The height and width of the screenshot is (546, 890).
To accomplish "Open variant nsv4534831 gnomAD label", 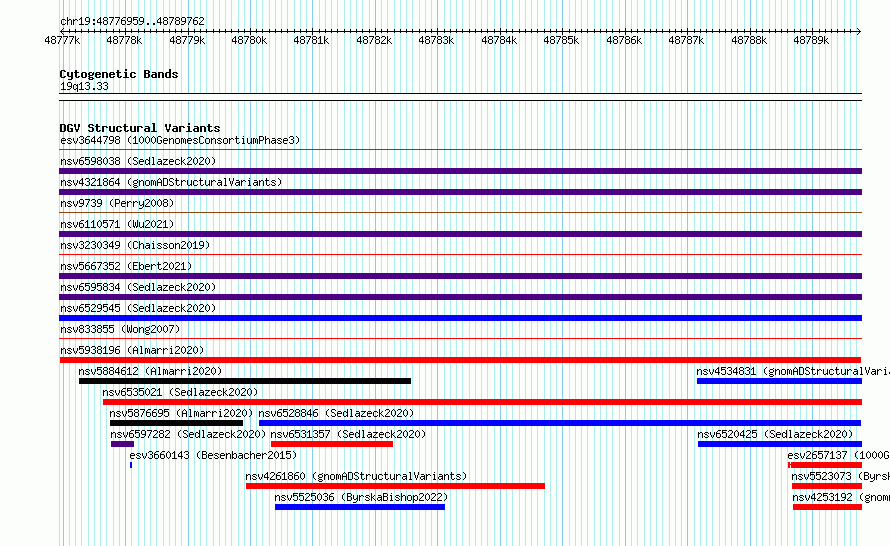I will tap(793, 371).
